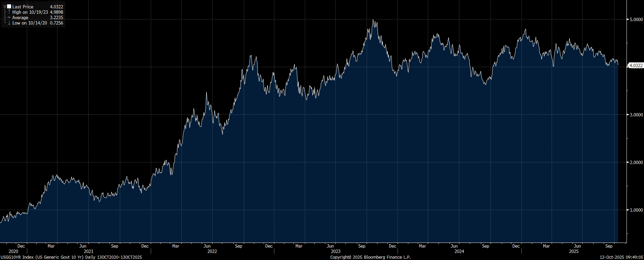The height and width of the screenshot is (260, 644).
Task: Click the 1.0000 y-axis label
Action: pos(636,210)
